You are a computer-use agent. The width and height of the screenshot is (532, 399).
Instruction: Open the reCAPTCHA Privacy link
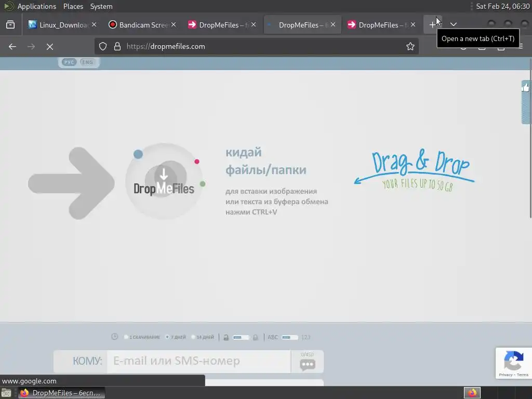(506, 375)
